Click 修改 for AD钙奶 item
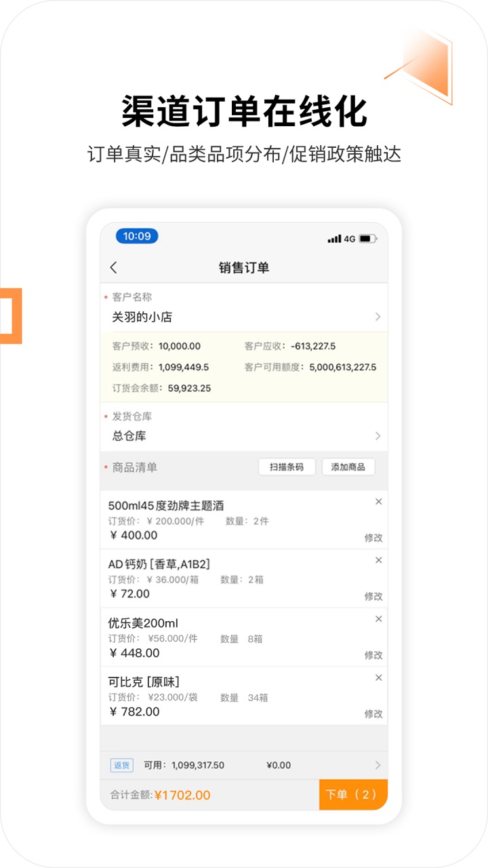This screenshot has width=488, height=868. [373, 596]
